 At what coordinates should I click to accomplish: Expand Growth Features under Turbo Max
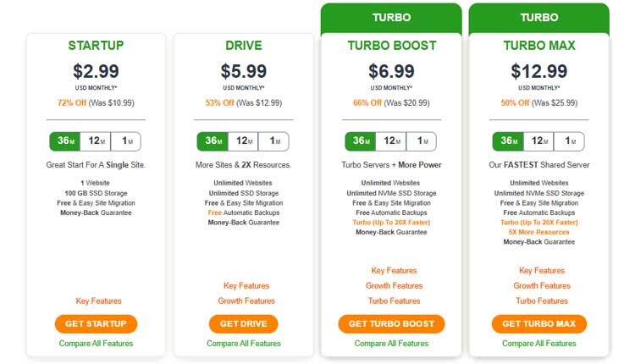pos(542,286)
